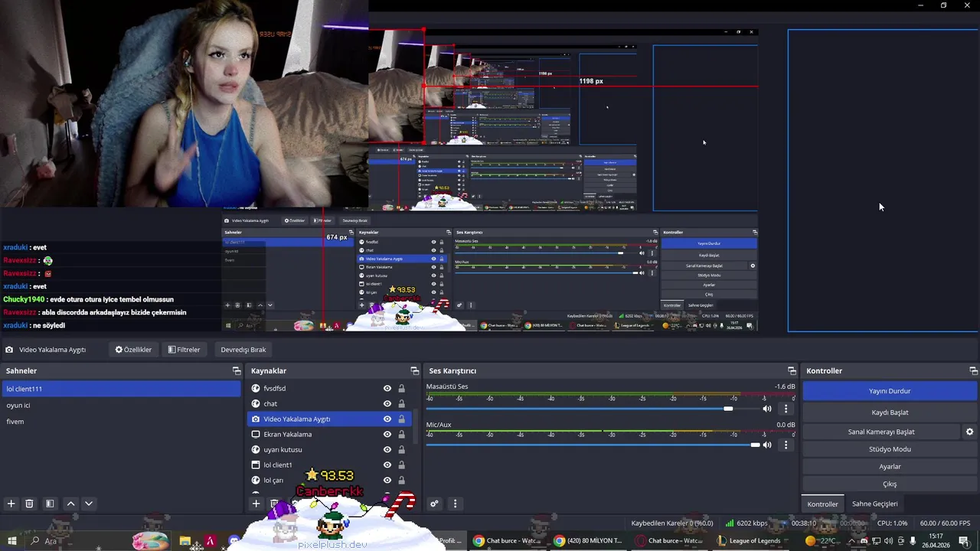Click Kaydı Başlat to start recording
The image size is (980, 551).
890,412
